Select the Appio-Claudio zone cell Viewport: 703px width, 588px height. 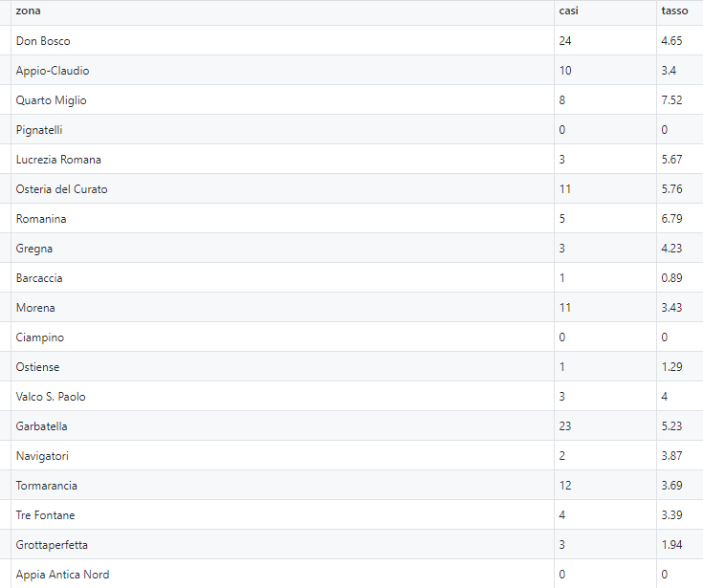point(282,71)
